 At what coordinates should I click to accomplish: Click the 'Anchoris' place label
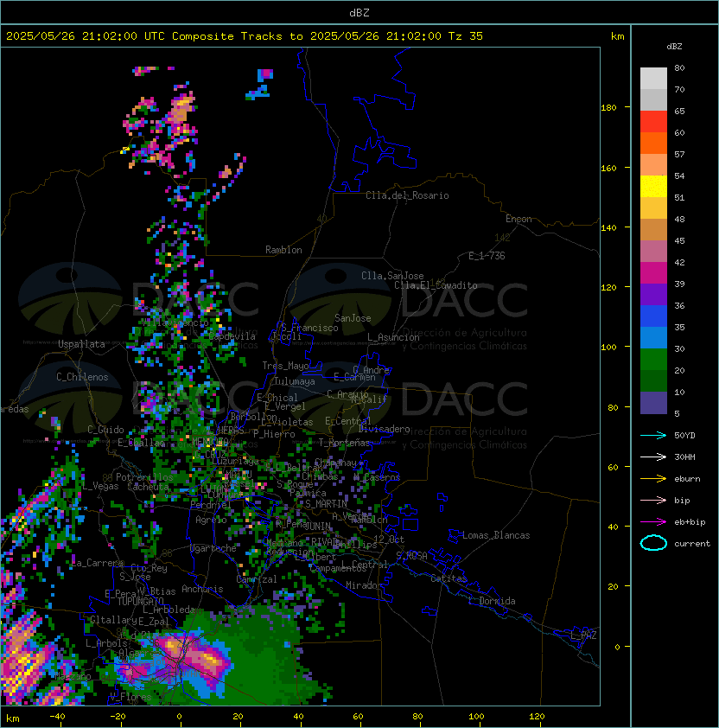[x=202, y=589]
